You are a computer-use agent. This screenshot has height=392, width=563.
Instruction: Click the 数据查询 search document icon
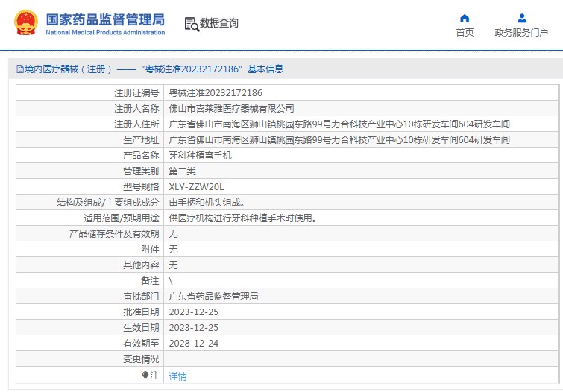point(192,24)
